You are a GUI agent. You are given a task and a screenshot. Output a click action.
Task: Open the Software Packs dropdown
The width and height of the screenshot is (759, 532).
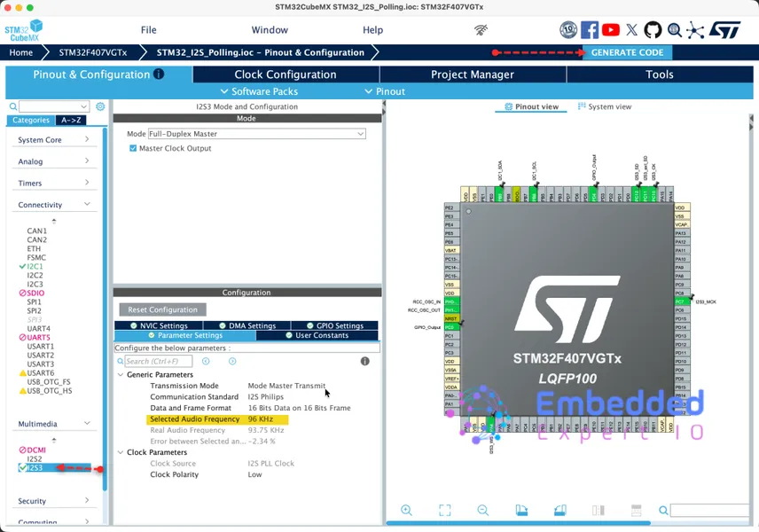coord(259,91)
